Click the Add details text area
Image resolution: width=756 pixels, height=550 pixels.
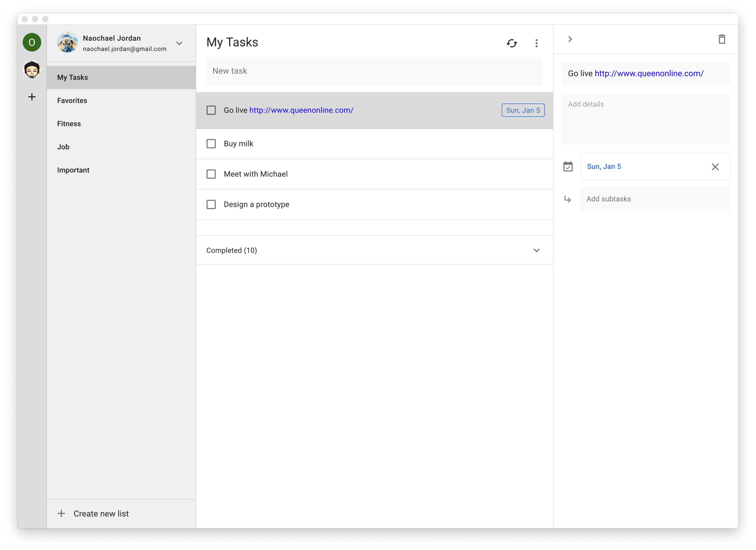(x=646, y=119)
